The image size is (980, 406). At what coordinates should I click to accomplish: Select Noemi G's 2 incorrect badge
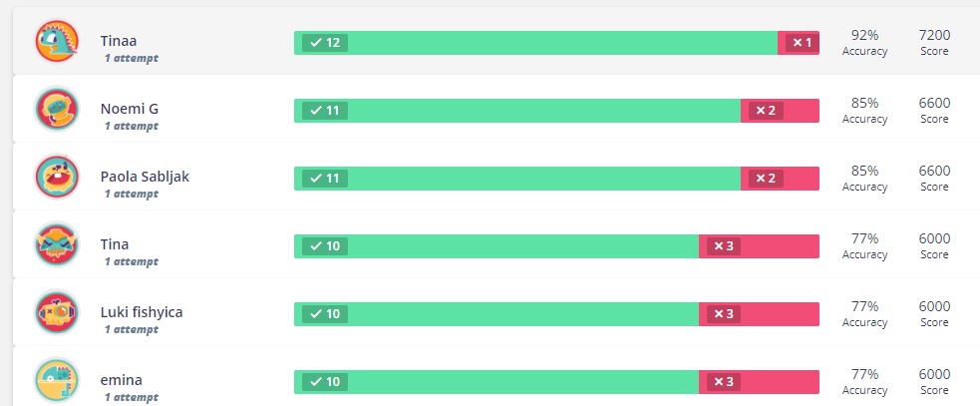click(x=766, y=111)
